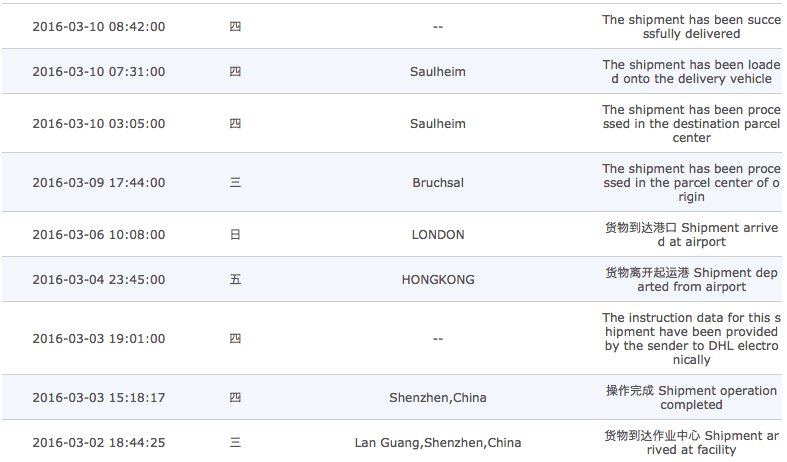Click 'loaded onto the delivery vehicle' status

coord(691,72)
